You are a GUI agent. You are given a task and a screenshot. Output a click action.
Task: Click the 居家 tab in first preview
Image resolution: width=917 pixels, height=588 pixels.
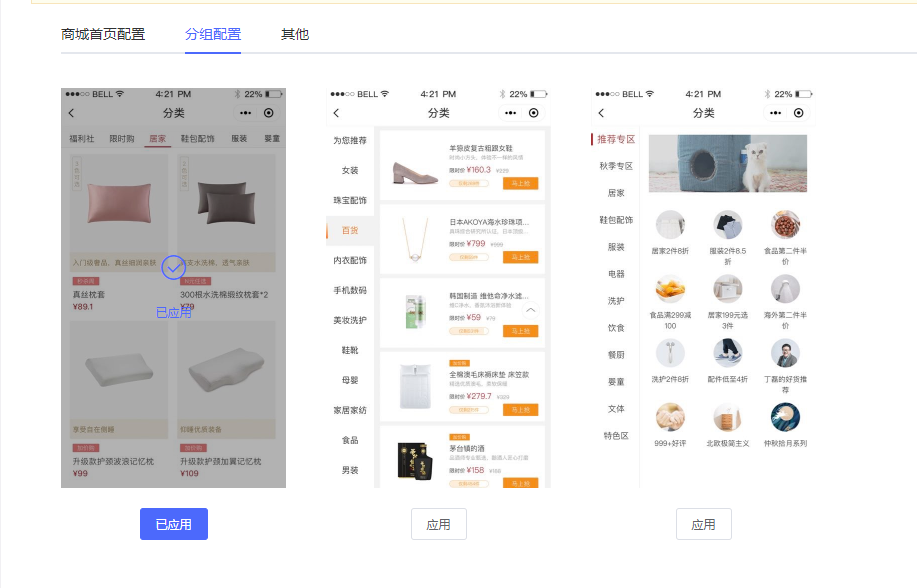(157, 139)
